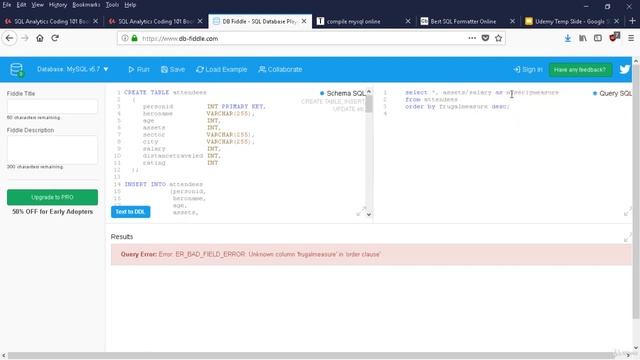The image size is (640, 360).
Task: Bookmark this page with the star icon
Action: tap(498, 38)
